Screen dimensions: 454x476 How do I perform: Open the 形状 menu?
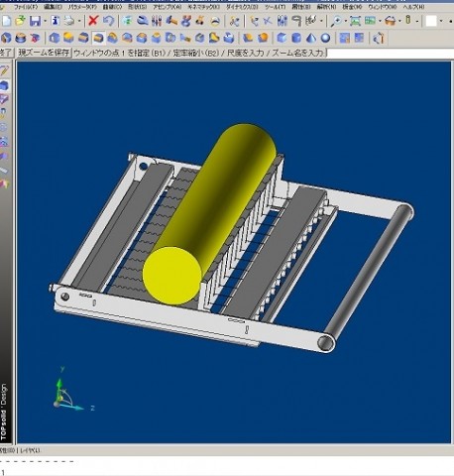137,7
